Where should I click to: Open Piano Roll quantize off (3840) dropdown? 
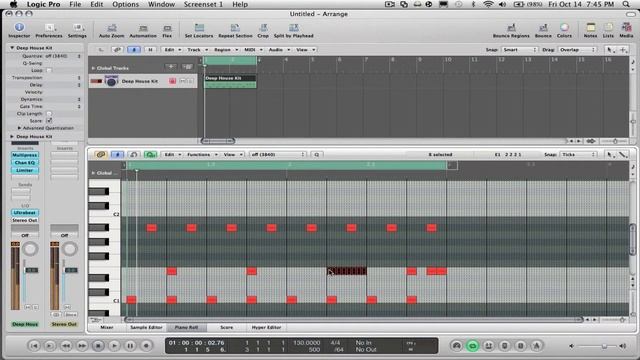click(x=278, y=155)
